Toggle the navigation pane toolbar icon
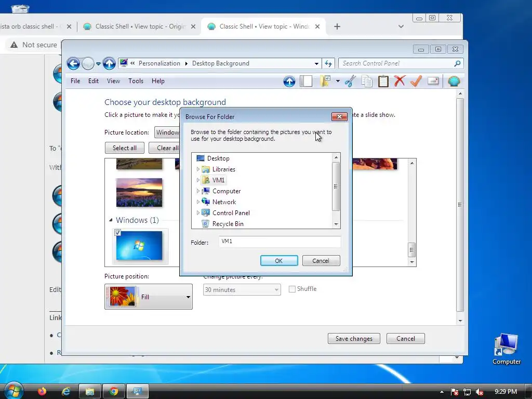 [306, 82]
